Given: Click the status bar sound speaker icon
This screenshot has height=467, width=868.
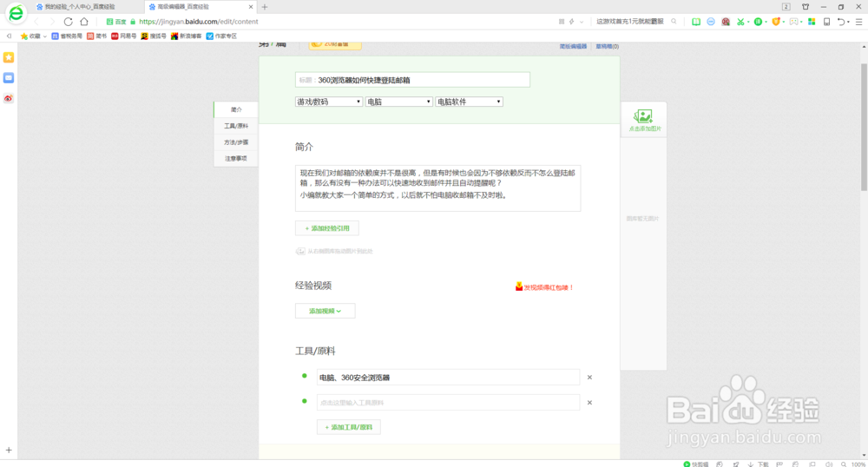Looking at the screenshot, I should (x=829, y=464).
